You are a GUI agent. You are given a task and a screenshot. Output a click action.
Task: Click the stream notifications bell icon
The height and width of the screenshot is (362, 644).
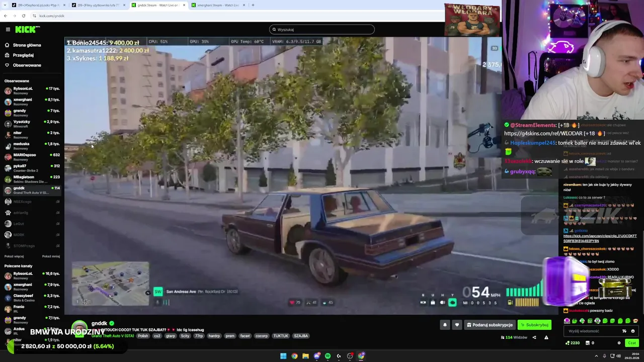click(x=445, y=325)
